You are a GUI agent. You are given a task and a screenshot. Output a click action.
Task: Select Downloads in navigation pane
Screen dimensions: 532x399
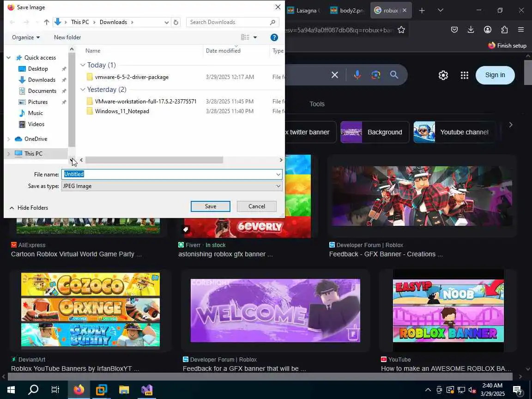pos(42,80)
